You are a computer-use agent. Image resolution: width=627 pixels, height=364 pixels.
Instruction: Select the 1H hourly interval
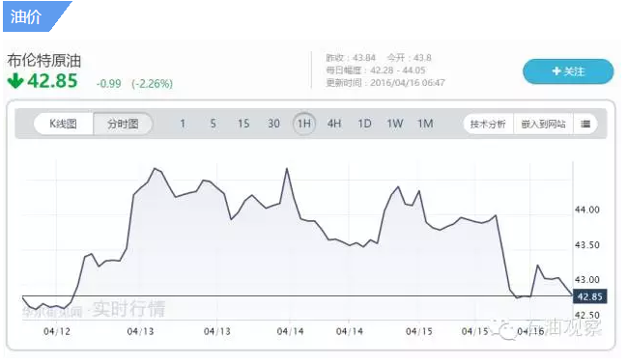[304, 124]
